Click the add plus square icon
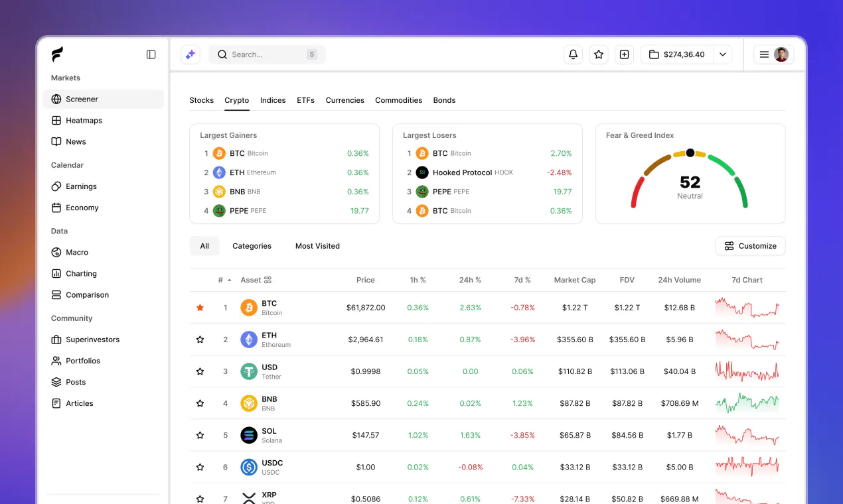 tap(624, 54)
